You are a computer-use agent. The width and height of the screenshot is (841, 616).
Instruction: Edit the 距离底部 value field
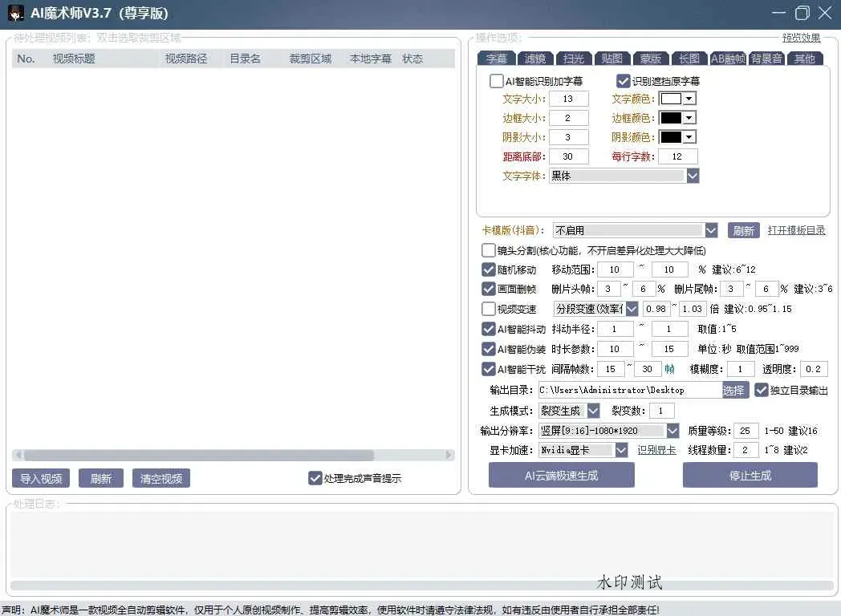pos(569,156)
